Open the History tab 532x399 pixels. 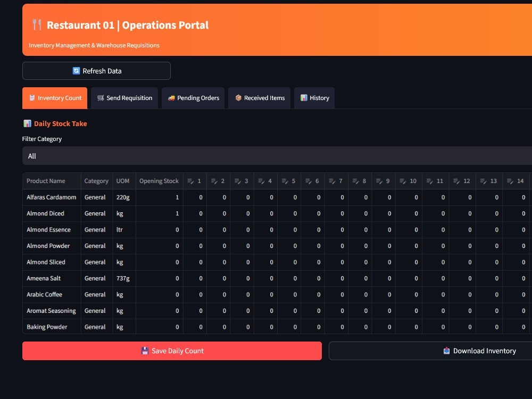click(314, 98)
